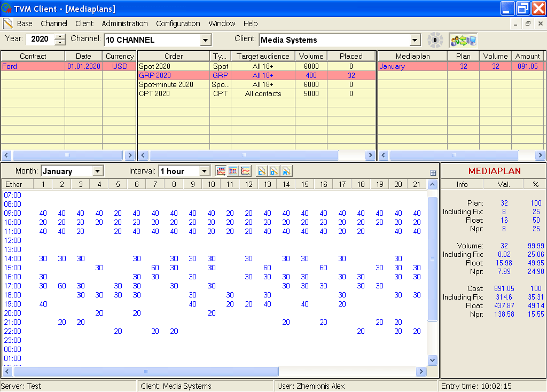Open the Administration menu
This screenshot has height=392, width=547.
tap(124, 23)
